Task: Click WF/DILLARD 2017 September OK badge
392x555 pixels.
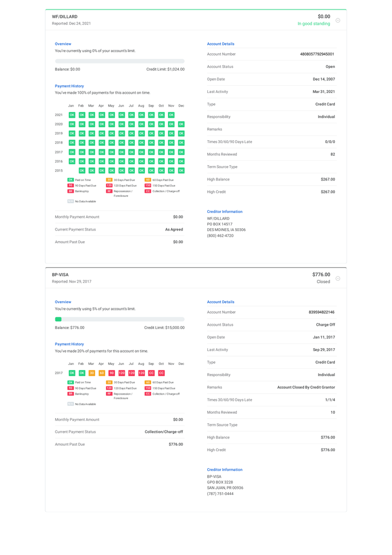Action: (151, 152)
